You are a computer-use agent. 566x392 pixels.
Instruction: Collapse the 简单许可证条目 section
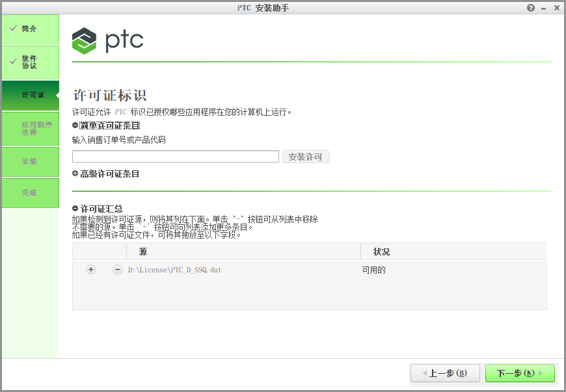coord(75,125)
